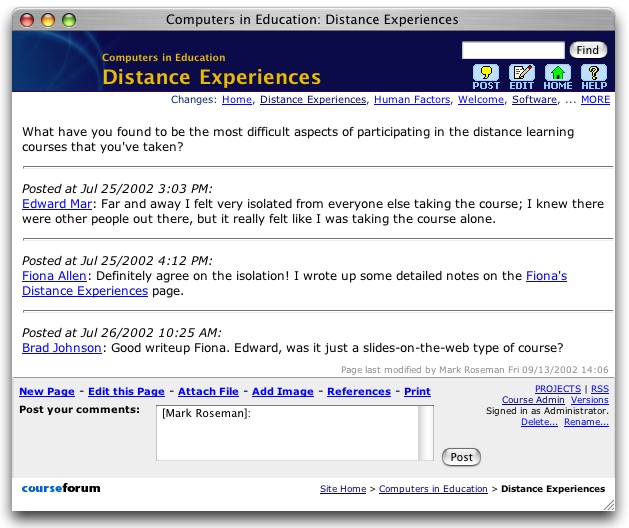
Task: Click inside the comments text area
Action: coord(287,433)
